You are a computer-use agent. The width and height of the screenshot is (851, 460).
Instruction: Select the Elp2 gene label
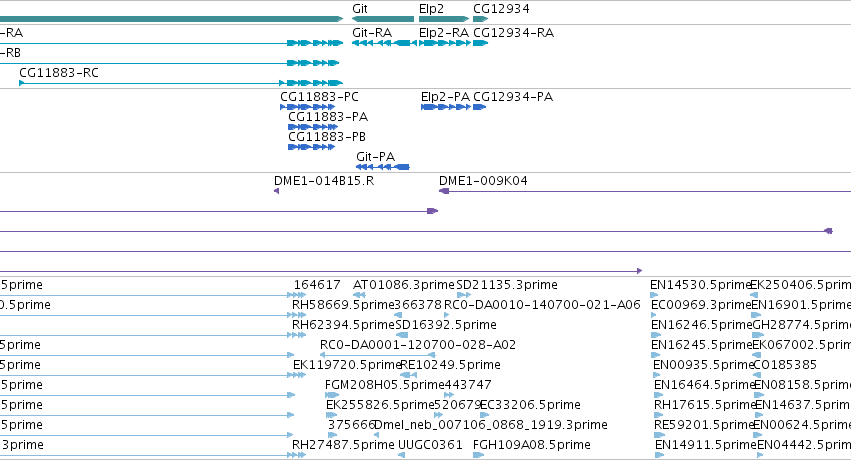pyautogui.click(x=431, y=9)
